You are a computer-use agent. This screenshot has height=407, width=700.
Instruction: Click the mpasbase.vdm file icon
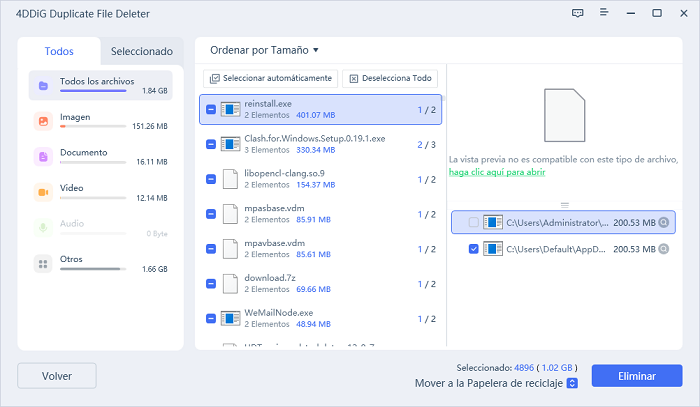(230, 214)
